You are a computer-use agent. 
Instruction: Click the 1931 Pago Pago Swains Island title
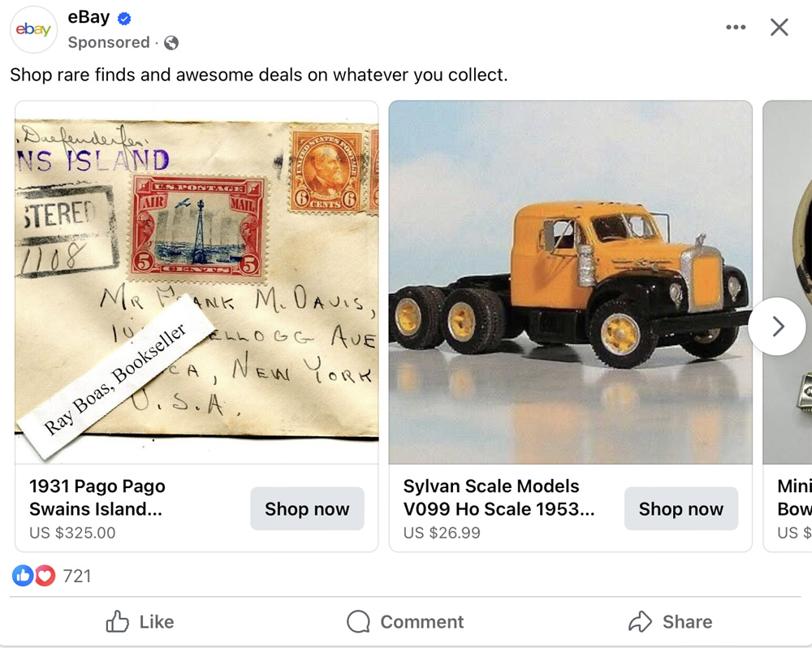97,498
